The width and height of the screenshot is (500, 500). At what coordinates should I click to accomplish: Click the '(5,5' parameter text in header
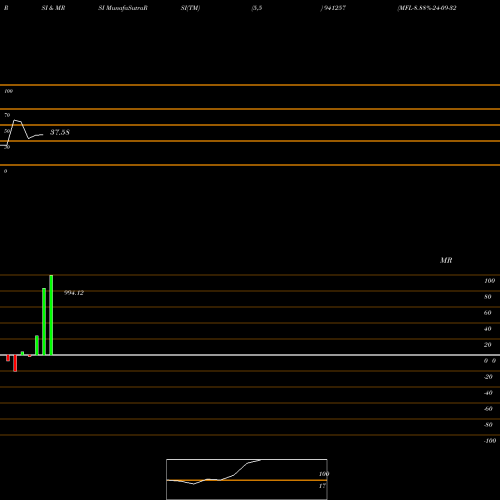coord(257,8)
